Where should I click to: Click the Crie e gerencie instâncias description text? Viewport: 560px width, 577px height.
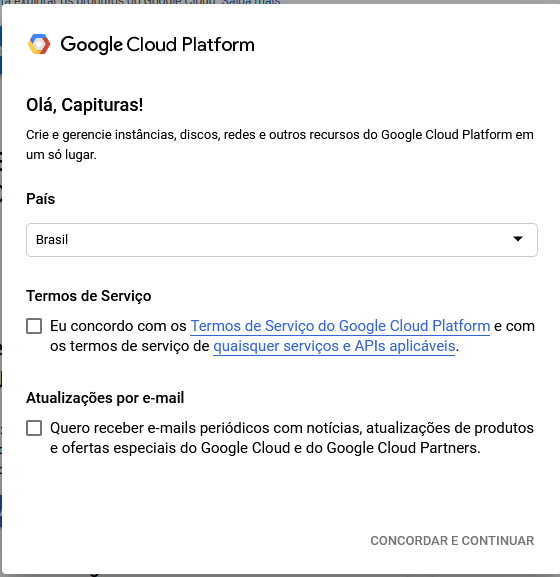(x=280, y=145)
